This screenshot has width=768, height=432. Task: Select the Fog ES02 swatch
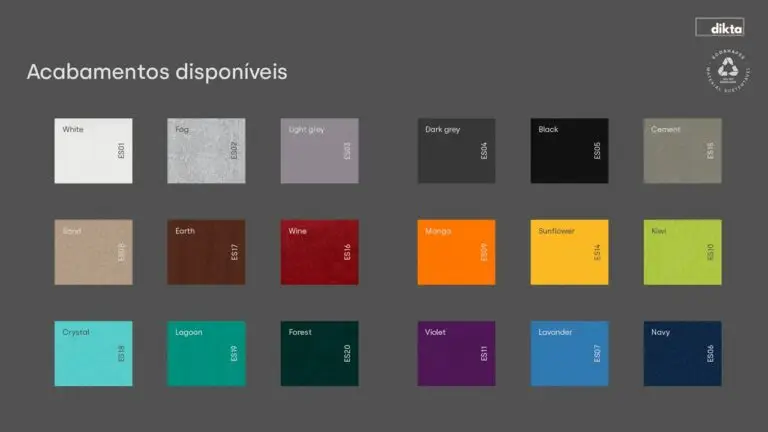click(206, 151)
